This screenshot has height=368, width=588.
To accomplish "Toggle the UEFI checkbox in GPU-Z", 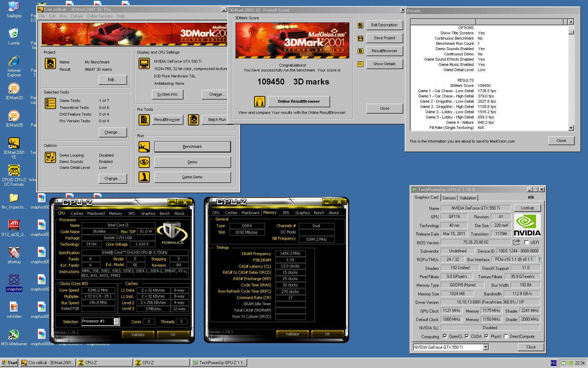I will tap(526, 242).
